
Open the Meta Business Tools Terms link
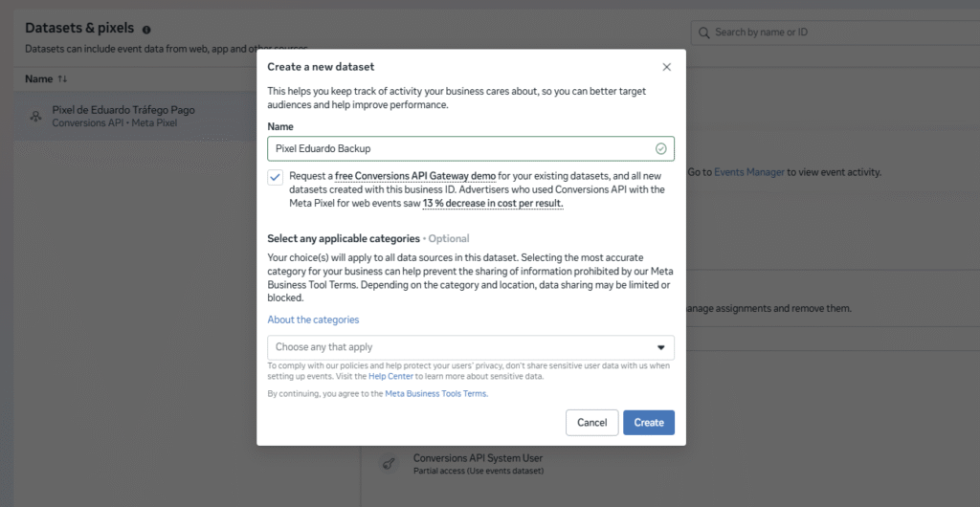pos(435,393)
